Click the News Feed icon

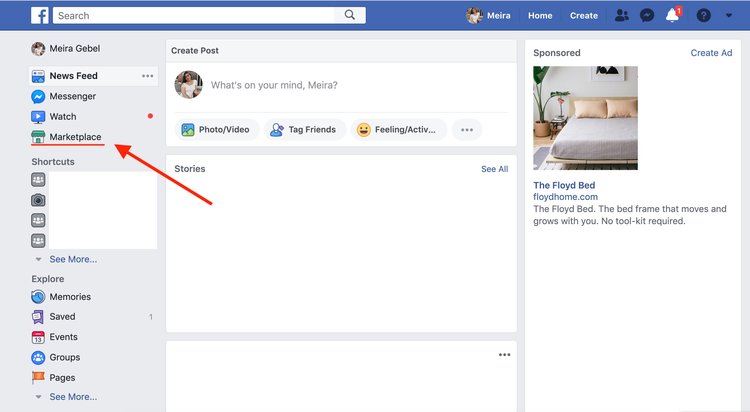tap(38, 76)
